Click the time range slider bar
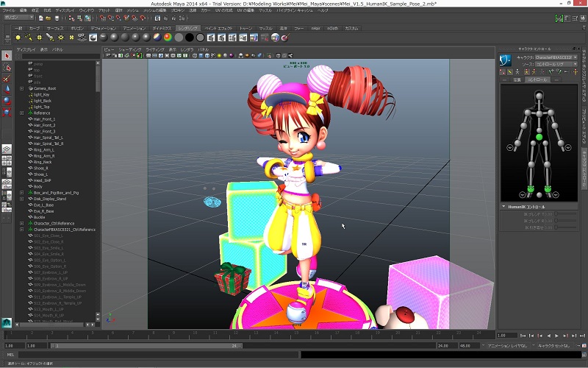This screenshot has width=588, height=368. click(x=146, y=345)
